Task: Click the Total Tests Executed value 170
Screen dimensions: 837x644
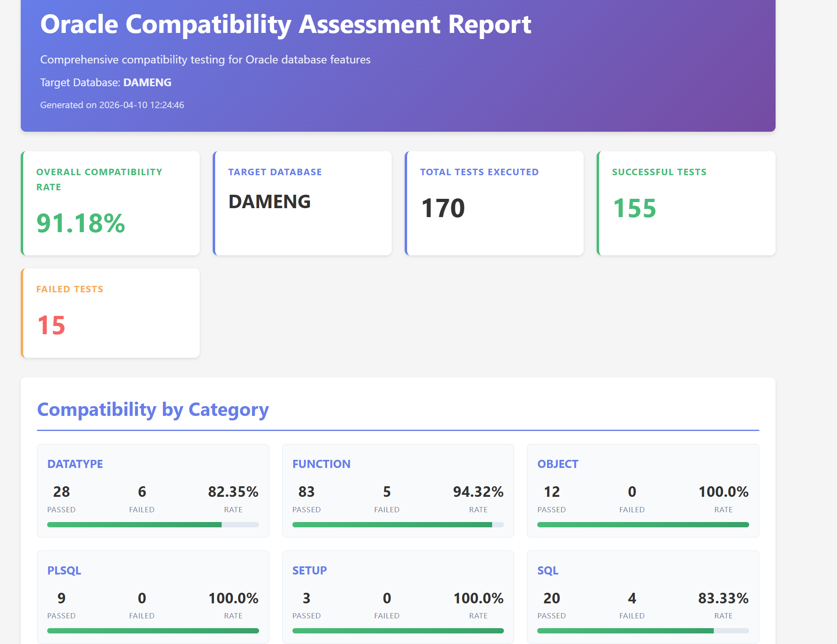Action: coord(442,208)
